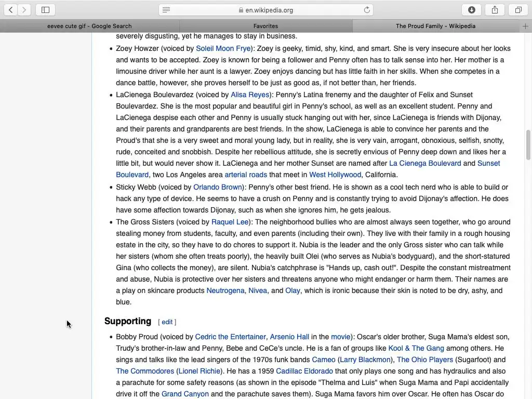
Task: Select The Proud Family - Wikipedia tab
Action: 436,26
